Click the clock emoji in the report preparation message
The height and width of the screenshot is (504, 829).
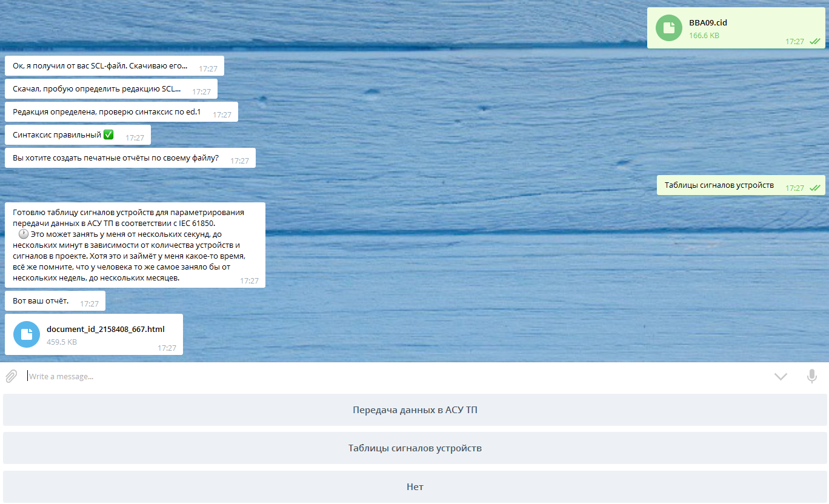tap(24, 234)
